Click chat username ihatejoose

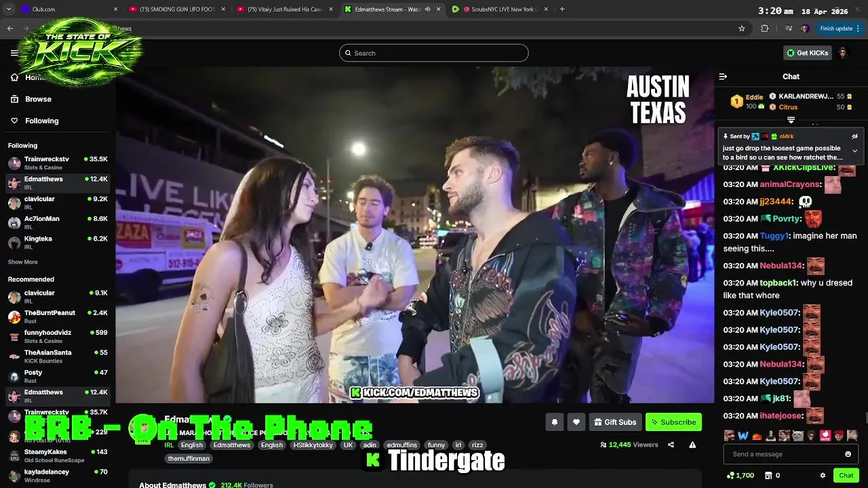click(781, 415)
